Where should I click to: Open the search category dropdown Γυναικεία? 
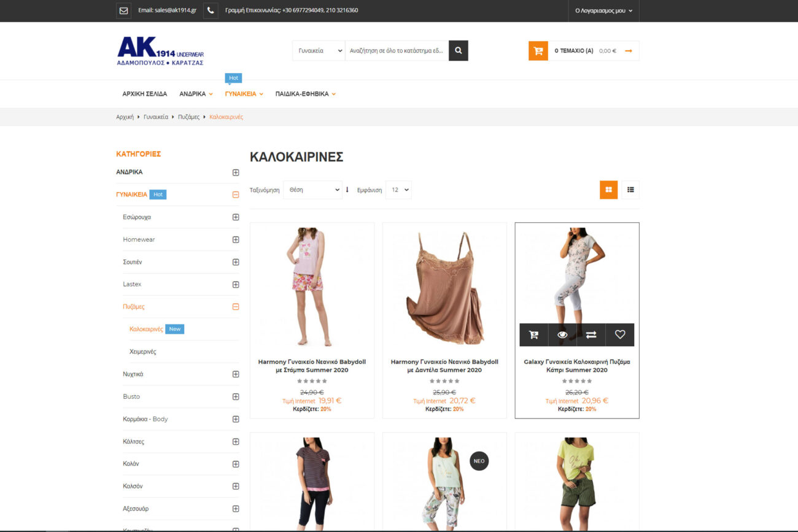(x=319, y=51)
